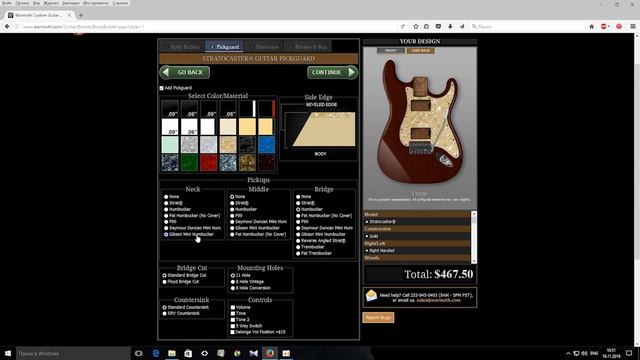640x360 pixels.
Task: Choose 8 Hole Conversion mounting
Action: (233, 288)
